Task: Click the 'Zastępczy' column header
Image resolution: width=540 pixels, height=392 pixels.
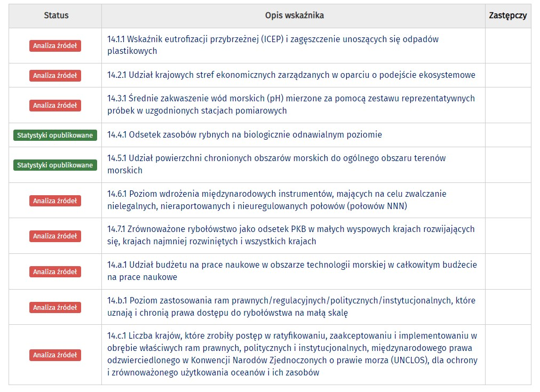Action: click(x=507, y=15)
